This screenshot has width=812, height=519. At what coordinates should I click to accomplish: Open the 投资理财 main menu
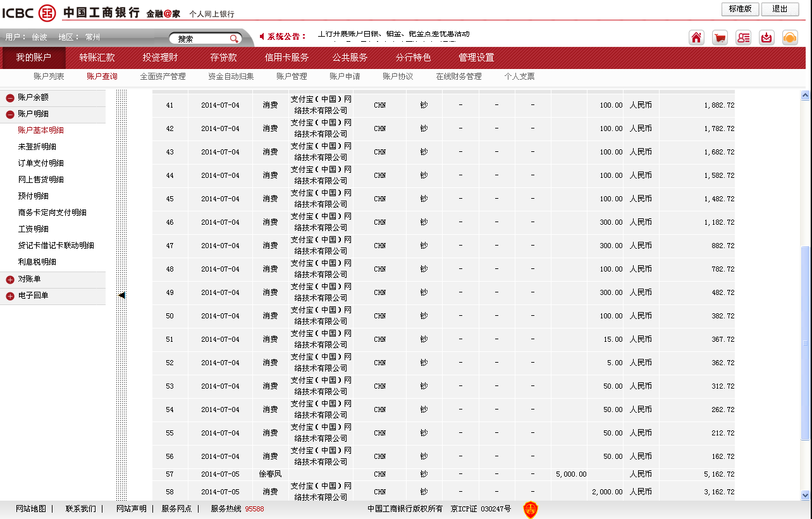(x=160, y=58)
